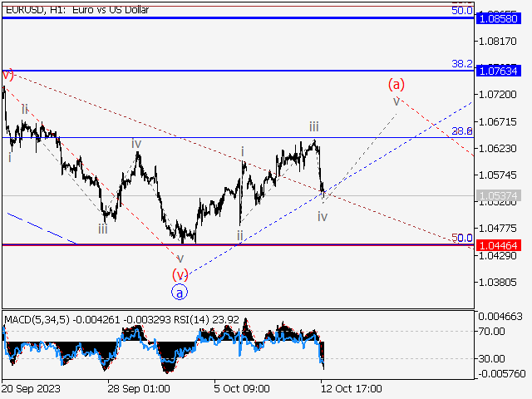Select the red (a) wave label
Viewport: 532px width, 399px height.
[397, 84]
